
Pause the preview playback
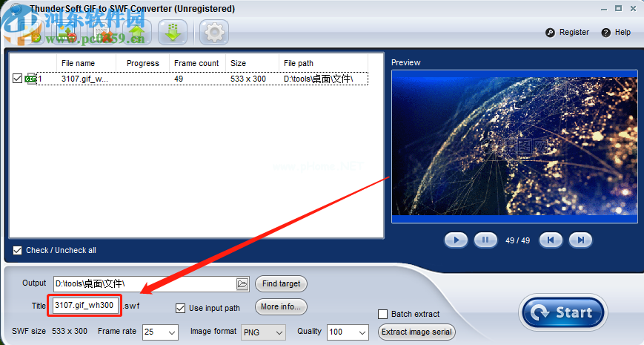point(485,240)
